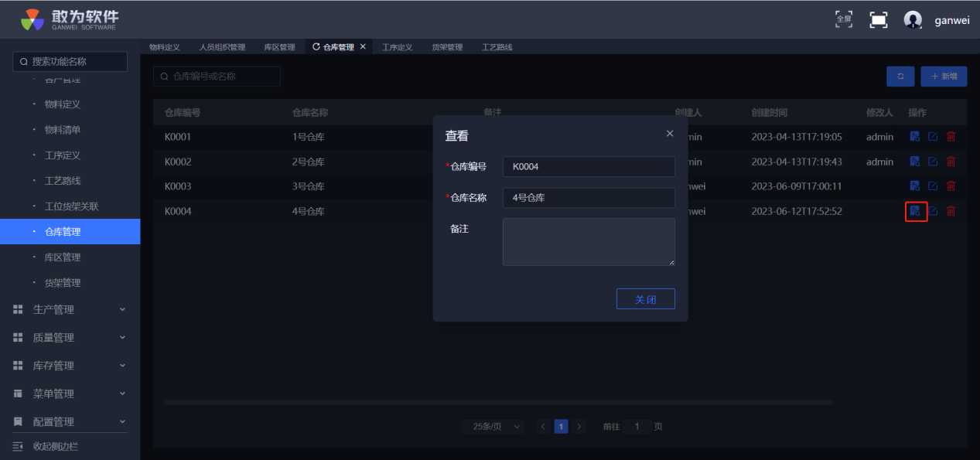Image resolution: width=980 pixels, height=460 pixels.
Task: Click the K0003 cell
Action: [x=178, y=186]
